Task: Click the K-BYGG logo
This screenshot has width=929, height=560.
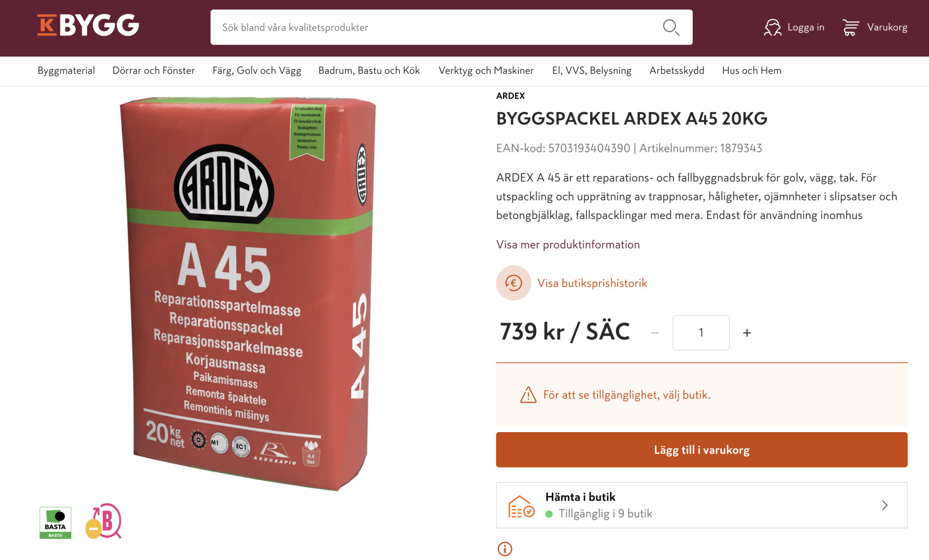Action: click(x=88, y=25)
